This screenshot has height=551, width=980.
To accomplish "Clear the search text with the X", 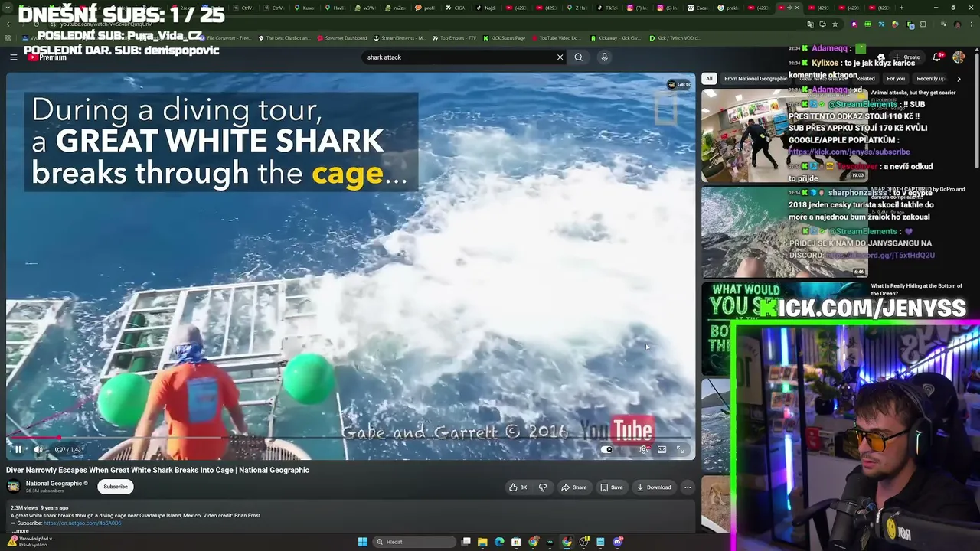I will point(560,57).
